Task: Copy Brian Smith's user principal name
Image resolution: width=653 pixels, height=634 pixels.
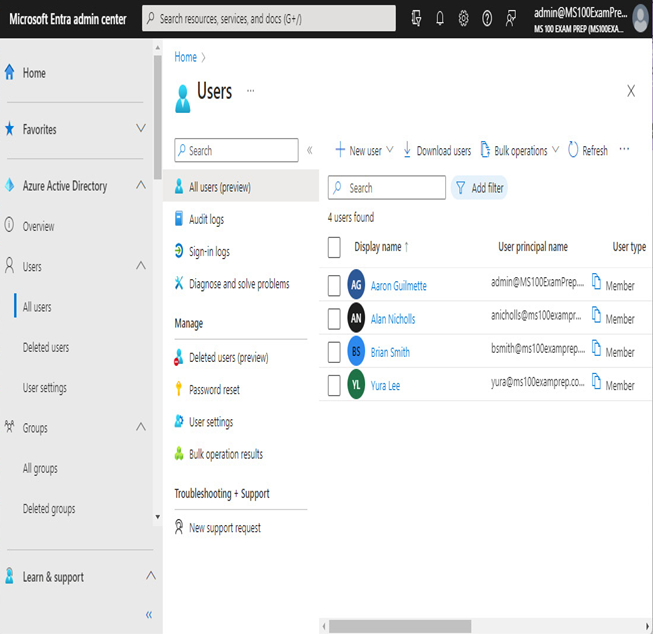Action: (x=596, y=348)
